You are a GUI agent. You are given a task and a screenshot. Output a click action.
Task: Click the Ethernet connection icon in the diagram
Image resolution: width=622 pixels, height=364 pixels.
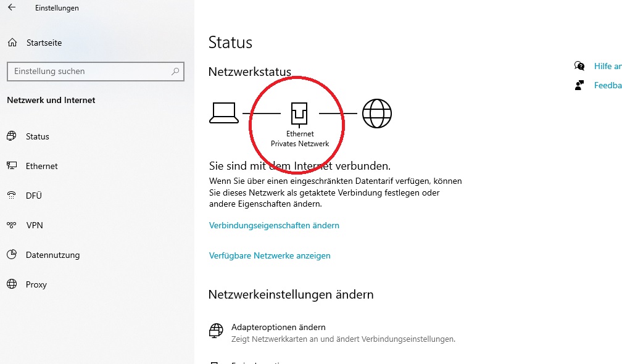point(298,113)
